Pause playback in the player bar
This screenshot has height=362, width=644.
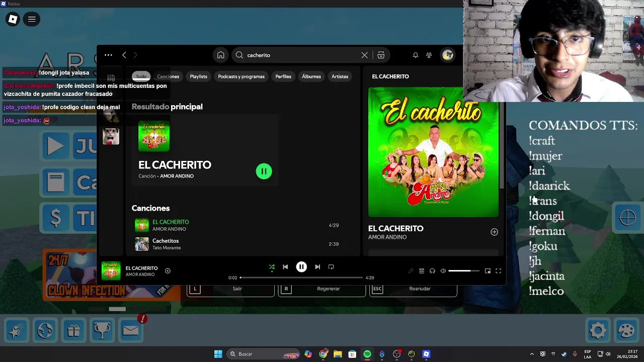[301, 267]
